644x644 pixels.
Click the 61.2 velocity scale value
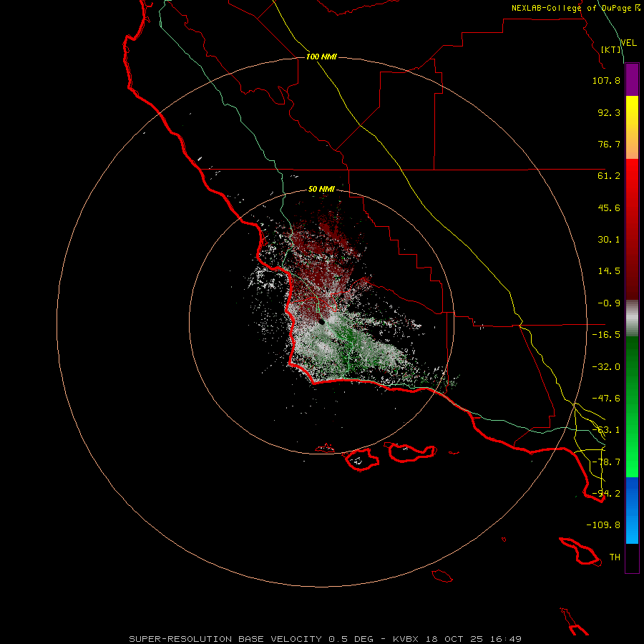click(609, 176)
